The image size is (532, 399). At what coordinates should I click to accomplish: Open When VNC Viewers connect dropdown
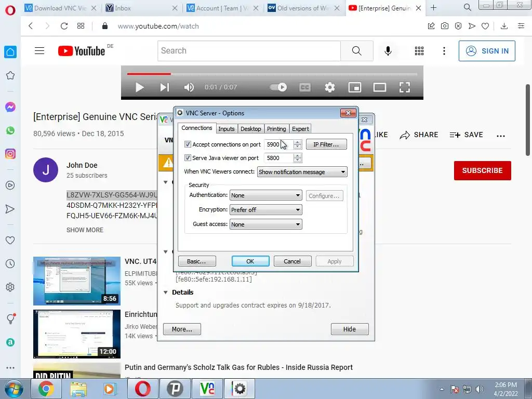pos(302,172)
